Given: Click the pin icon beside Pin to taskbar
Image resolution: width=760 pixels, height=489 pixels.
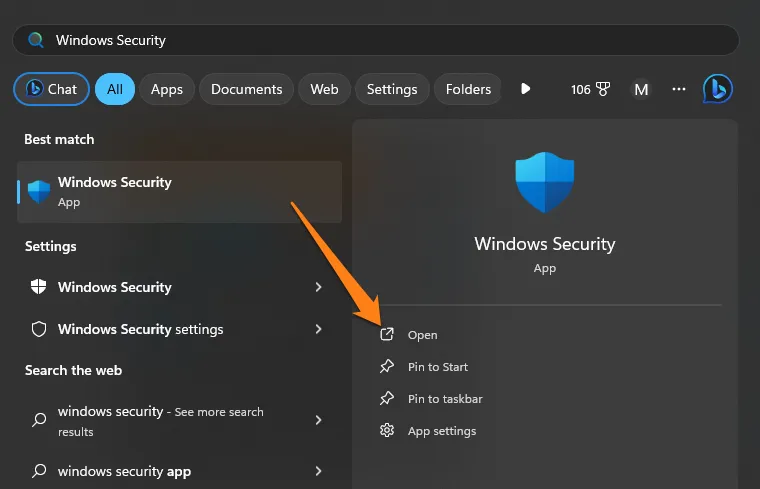Looking at the screenshot, I should tap(387, 398).
